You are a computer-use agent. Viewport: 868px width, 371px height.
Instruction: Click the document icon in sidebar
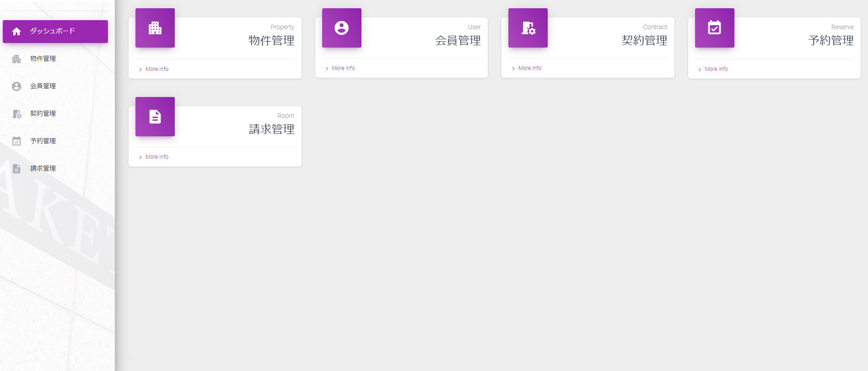(x=16, y=169)
